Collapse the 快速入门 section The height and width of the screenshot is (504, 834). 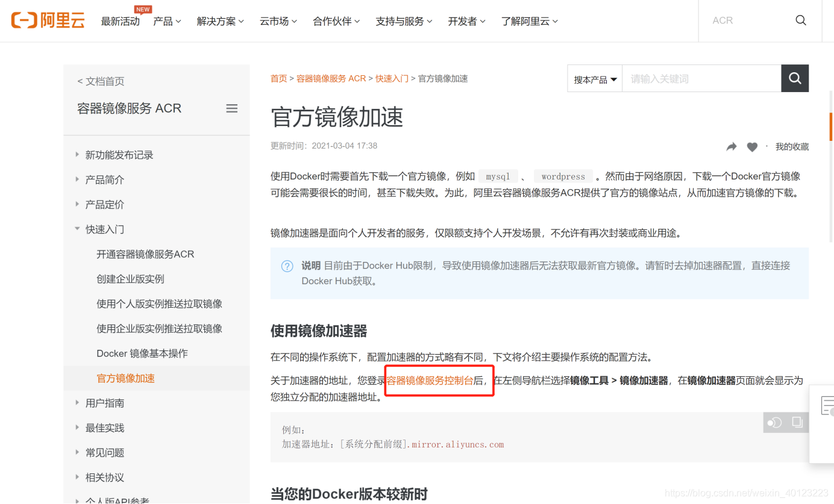[x=105, y=229]
